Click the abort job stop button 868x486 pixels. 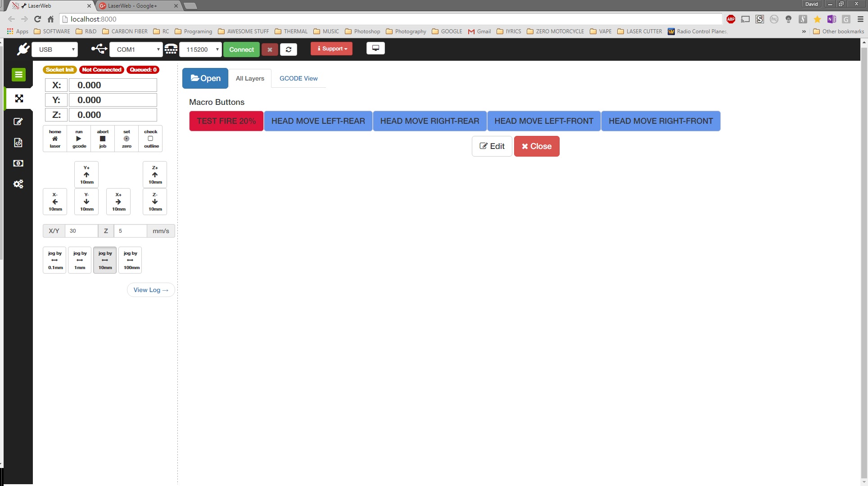(x=103, y=139)
